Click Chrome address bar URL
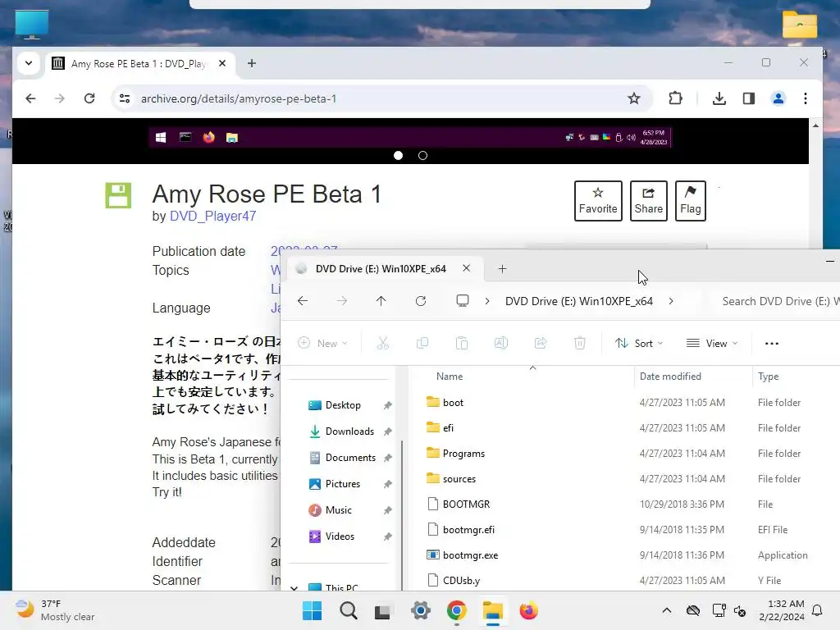840x630 pixels. pyautogui.click(x=239, y=98)
